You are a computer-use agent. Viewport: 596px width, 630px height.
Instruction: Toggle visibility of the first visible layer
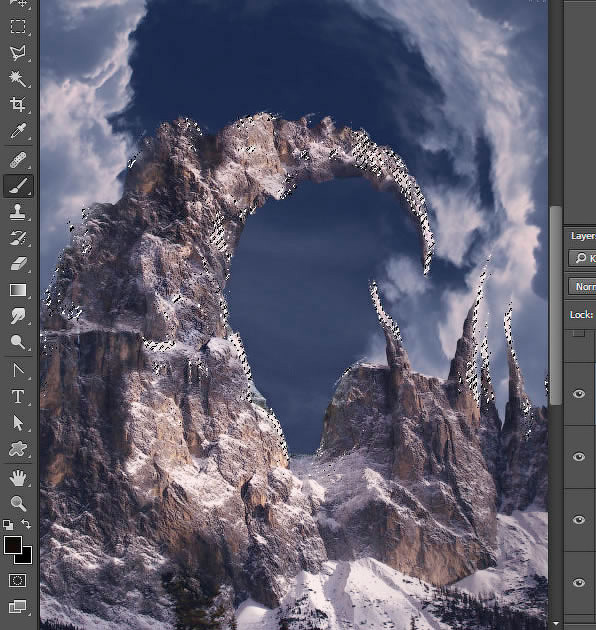(579, 394)
